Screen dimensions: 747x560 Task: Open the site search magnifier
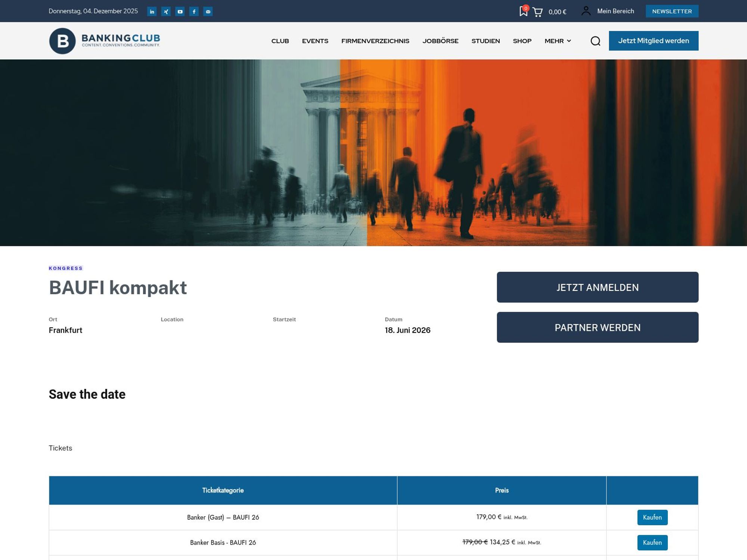[595, 41]
